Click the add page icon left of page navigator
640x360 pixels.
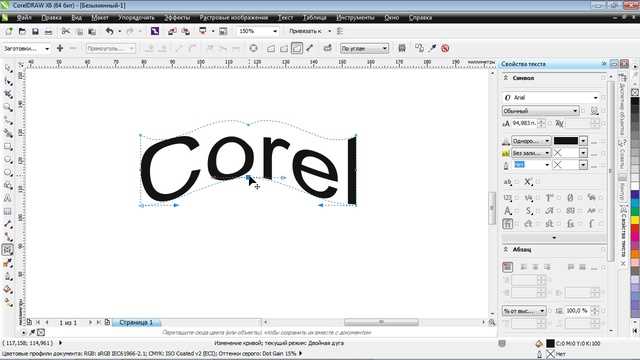29,322
